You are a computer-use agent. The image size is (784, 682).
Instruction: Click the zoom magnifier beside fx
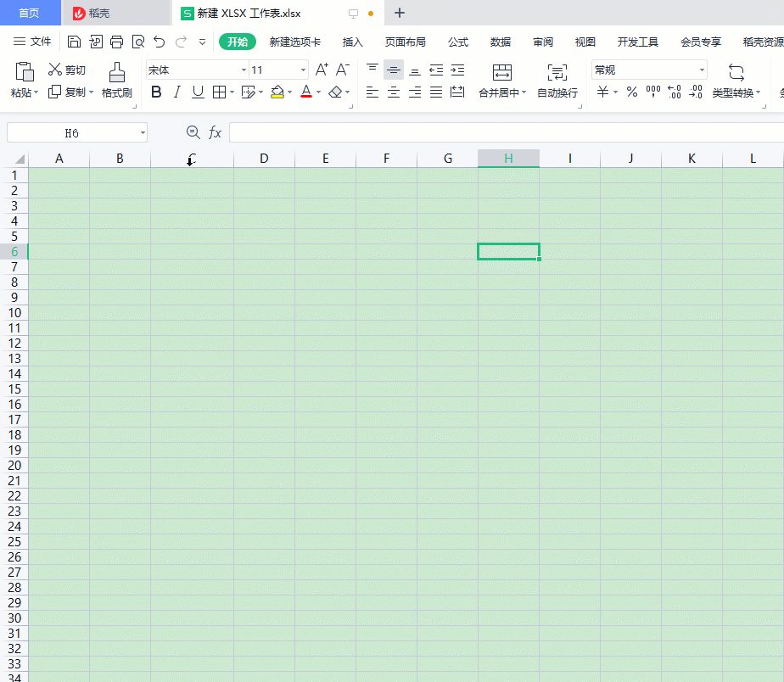pyautogui.click(x=193, y=132)
